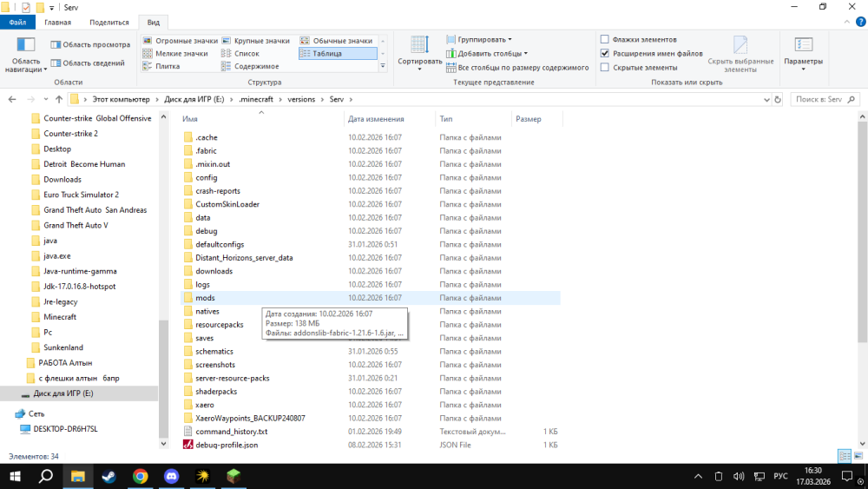Open the Файл tab
Viewport: 868px width, 489px height.
[17, 23]
